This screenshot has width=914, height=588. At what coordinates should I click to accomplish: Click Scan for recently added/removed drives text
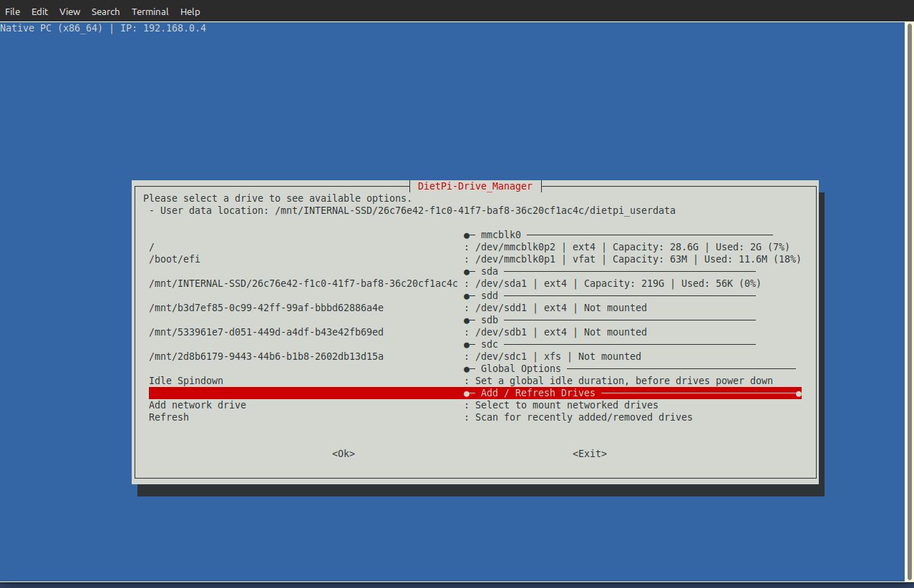pos(584,417)
